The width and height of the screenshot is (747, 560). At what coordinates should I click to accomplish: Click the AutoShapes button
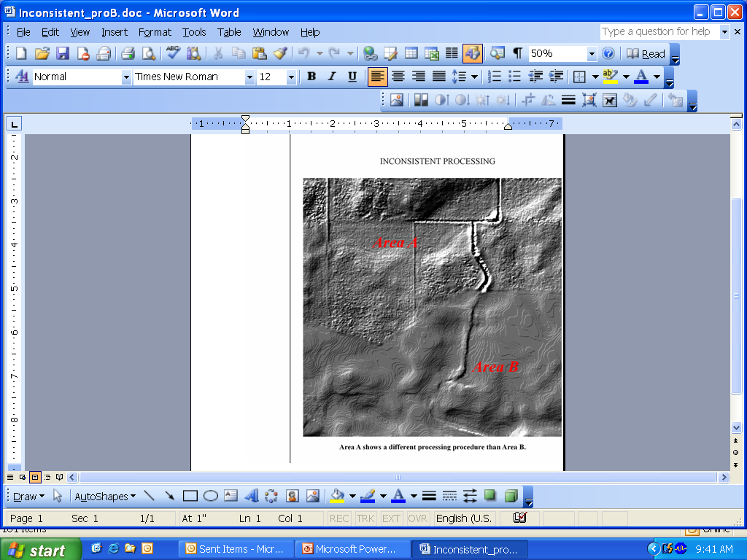(105, 496)
